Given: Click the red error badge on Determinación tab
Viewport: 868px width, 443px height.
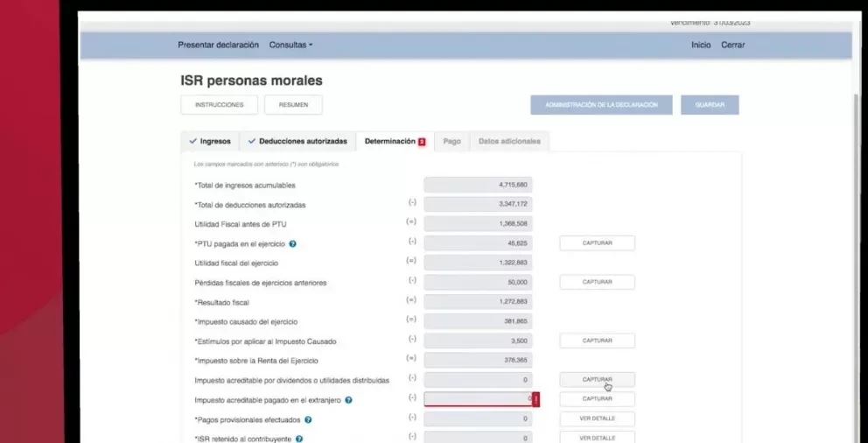Looking at the screenshot, I should (x=422, y=142).
